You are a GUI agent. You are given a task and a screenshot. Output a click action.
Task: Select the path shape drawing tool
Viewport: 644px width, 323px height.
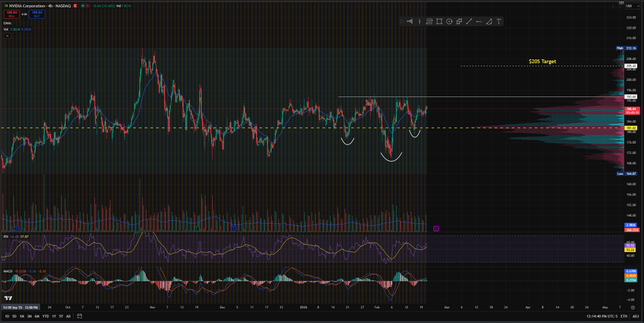coord(459,21)
